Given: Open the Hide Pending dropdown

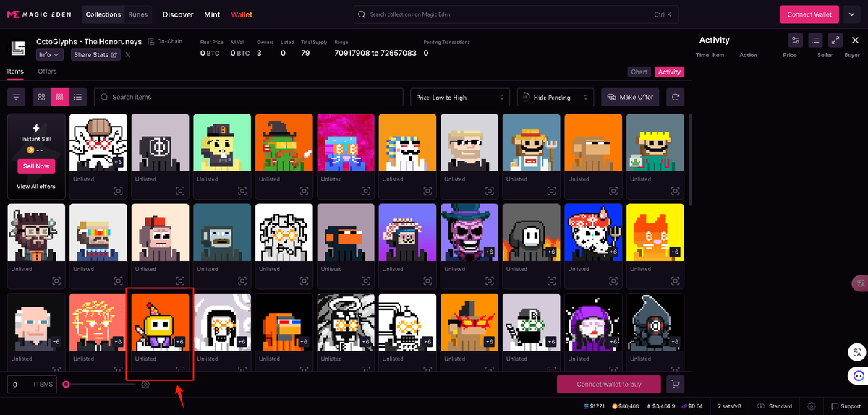Looking at the screenshot, I should (556, 97).
